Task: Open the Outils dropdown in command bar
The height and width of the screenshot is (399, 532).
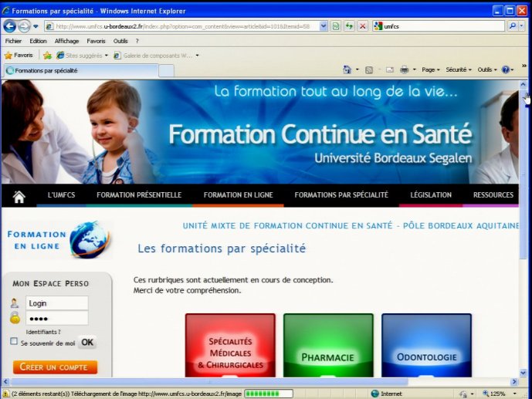Action: click(x=487, y=69)
